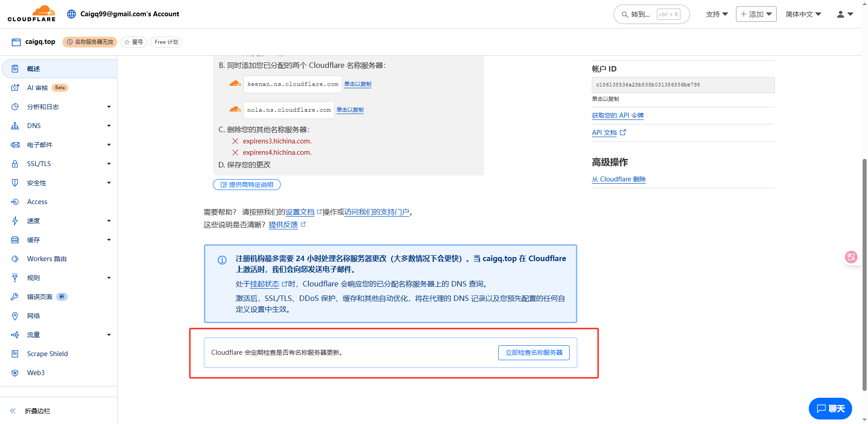Expand the SSL/TLS sidebar section
The image size is (868, 424).
coord(108,164)
